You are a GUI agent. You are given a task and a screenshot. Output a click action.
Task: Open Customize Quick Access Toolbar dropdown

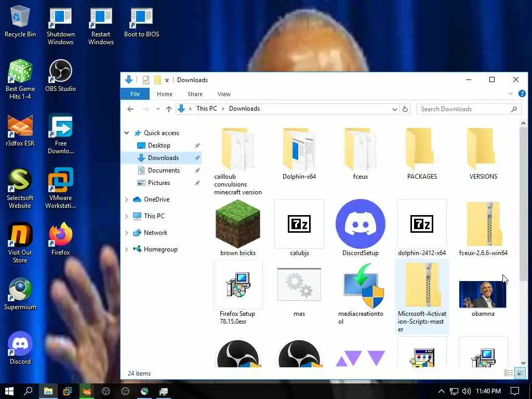coord(167,80)
